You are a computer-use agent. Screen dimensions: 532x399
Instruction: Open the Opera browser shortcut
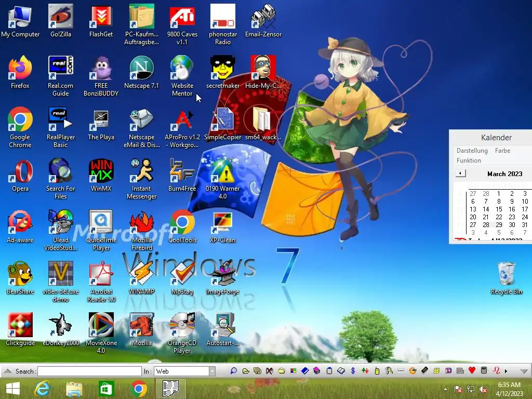click(20, 175)
